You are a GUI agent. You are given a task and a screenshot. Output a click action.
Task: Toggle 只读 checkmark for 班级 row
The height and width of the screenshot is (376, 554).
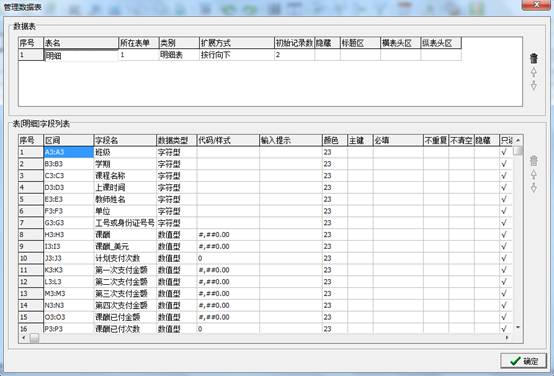click(505, 152)
